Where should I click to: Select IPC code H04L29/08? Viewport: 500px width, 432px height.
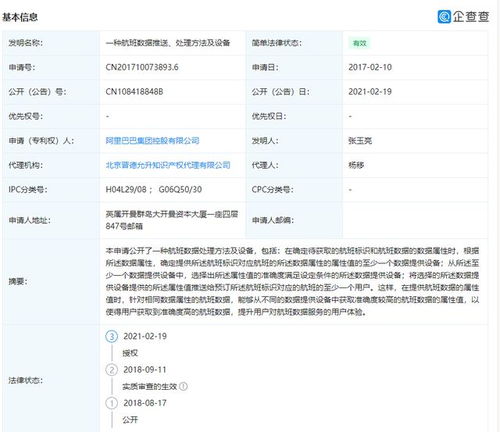coord(126,190)
